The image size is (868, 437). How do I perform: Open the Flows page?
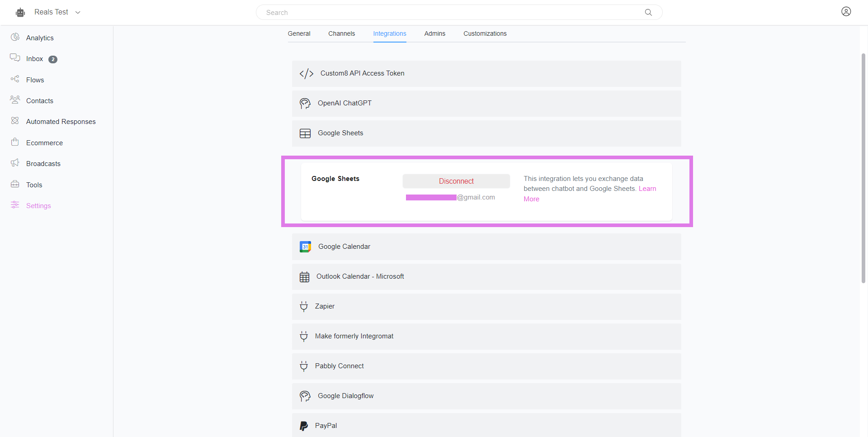[x=35, y=80]
